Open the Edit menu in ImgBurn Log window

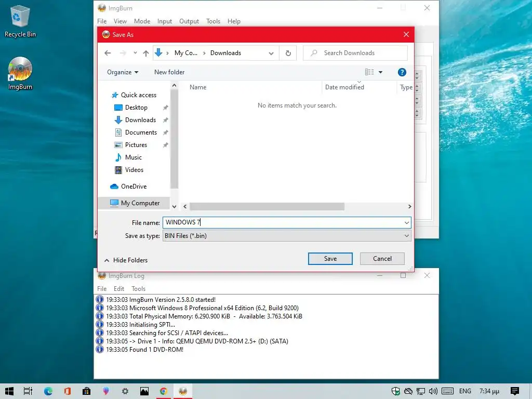[119, 289]
